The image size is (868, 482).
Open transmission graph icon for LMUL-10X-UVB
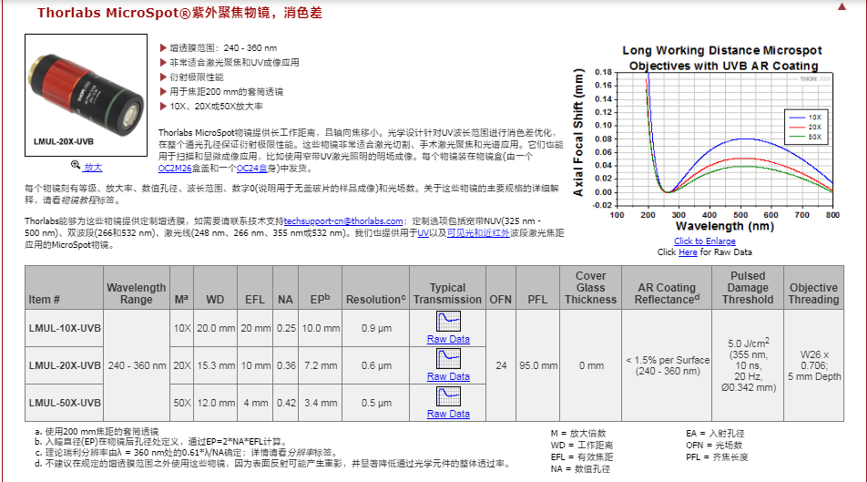pos(448,322)
